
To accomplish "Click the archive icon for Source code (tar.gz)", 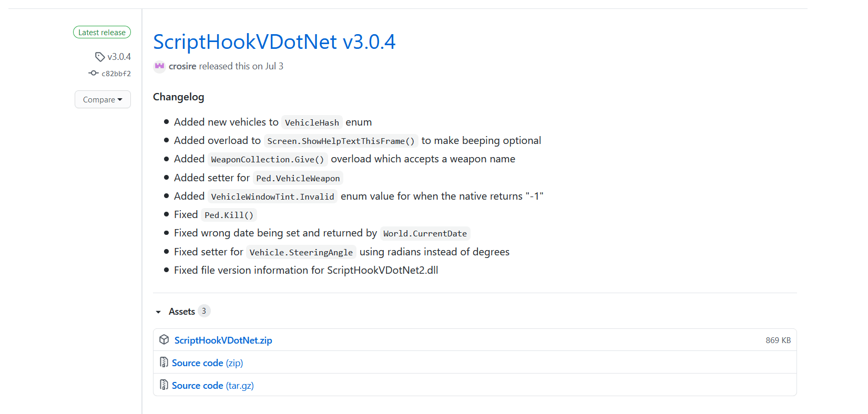I will pos(164,385).
